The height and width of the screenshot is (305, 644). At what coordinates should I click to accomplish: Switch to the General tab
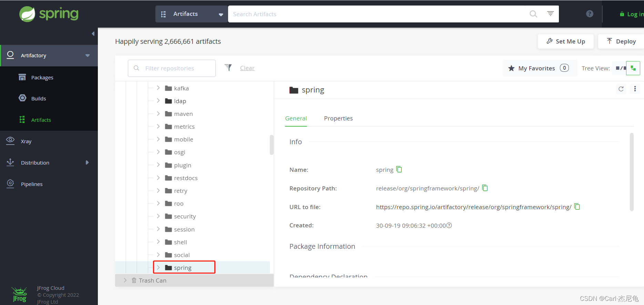pos(296,118)
